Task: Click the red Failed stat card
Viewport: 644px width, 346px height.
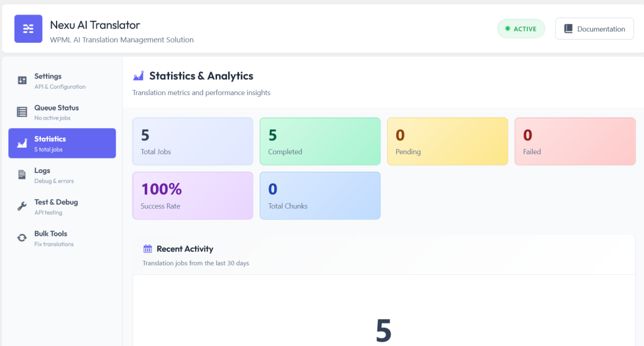Action: pos(575,142)
